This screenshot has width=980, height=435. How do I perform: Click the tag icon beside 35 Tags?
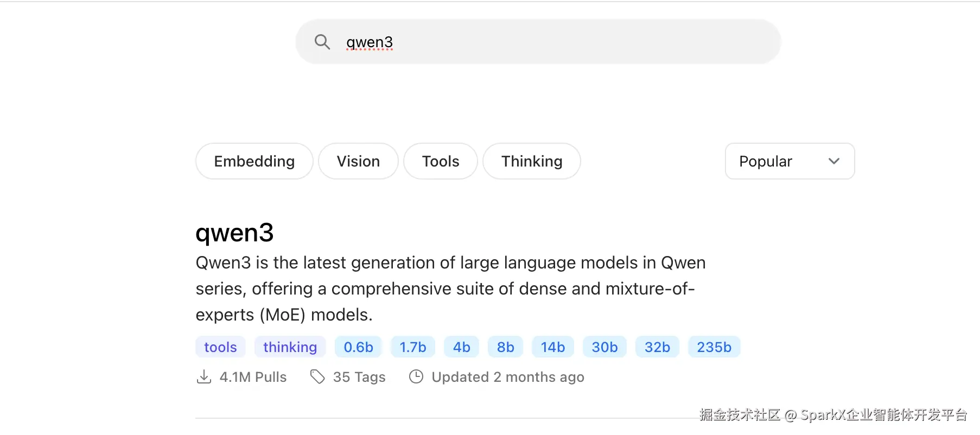pos(317,377)
